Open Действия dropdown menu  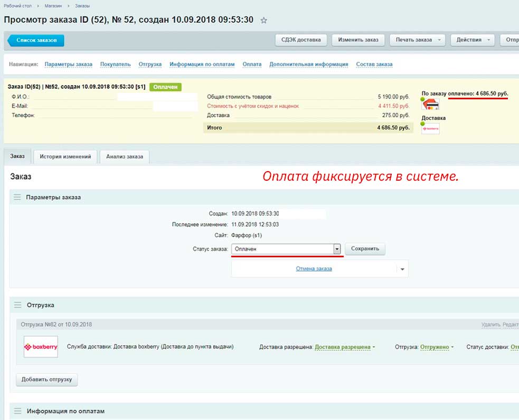[473, 40]
